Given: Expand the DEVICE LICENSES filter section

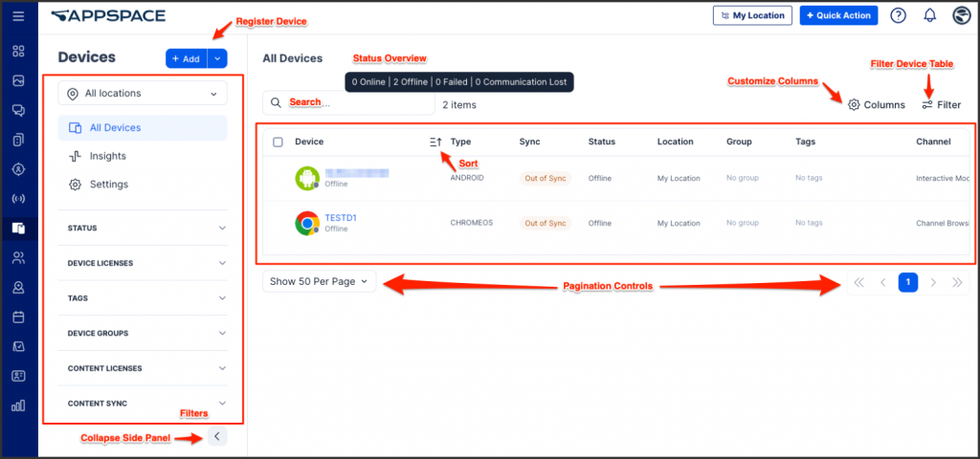Looking at the screenshot, I should (146, 263).
